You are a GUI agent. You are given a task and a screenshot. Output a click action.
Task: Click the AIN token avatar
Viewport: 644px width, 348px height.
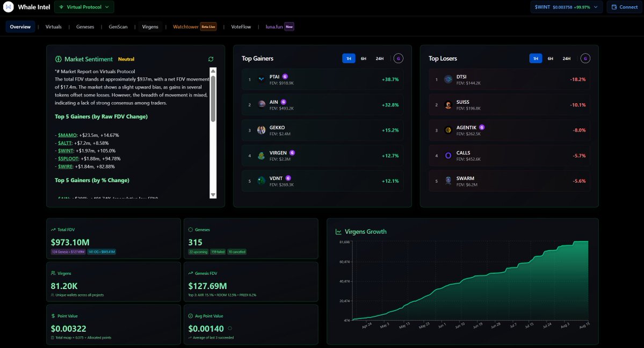(261, 105)
